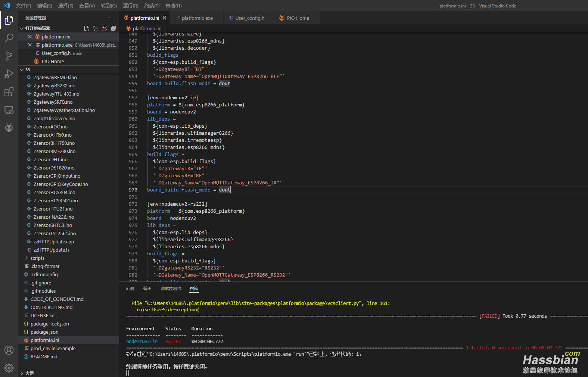
Task: Switch to the Debug Console panel tab
Action: 171,289
